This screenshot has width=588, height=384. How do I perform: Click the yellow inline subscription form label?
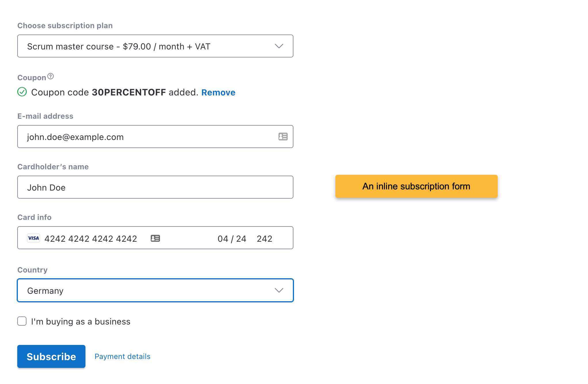(x=416, y=186)
